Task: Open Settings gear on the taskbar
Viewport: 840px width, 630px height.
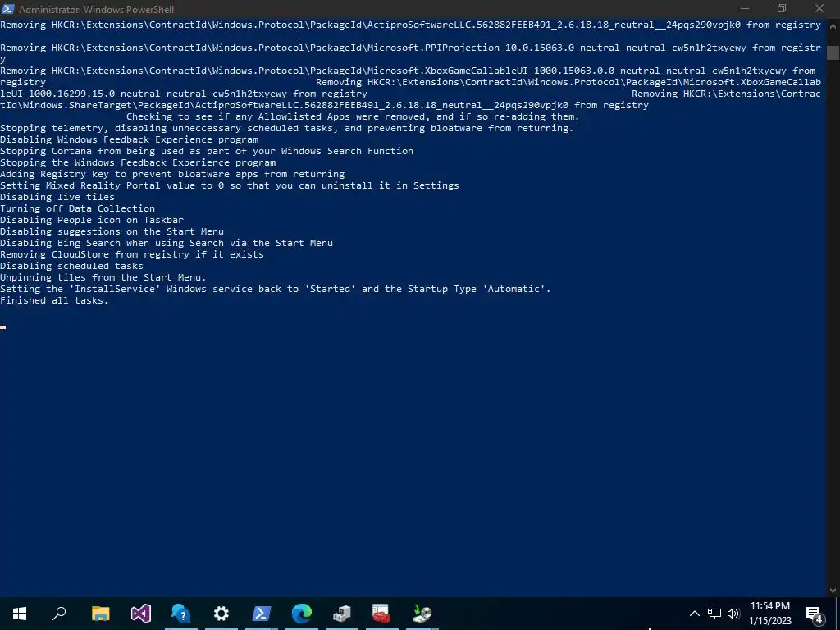Action: coord(221,613)
